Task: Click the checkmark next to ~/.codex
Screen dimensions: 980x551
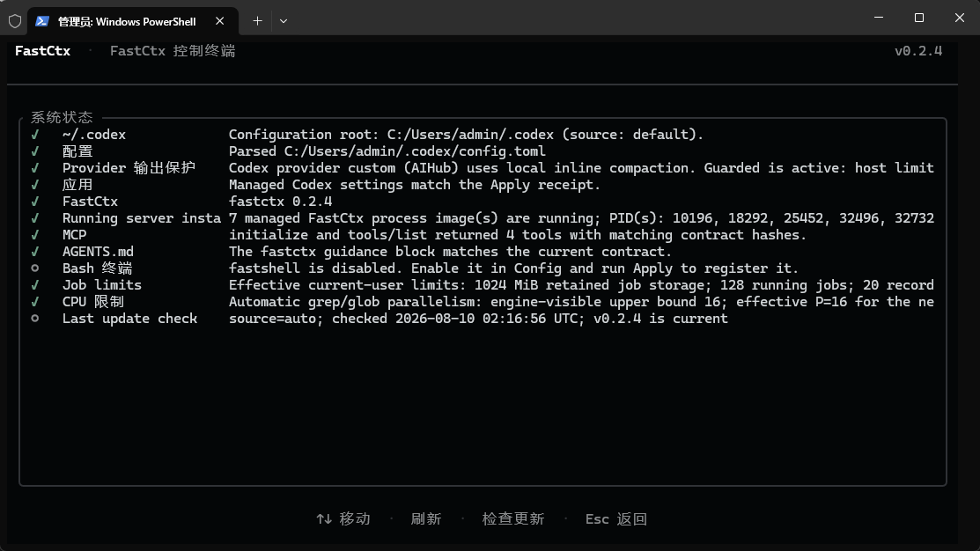Action: pos(35,135)
